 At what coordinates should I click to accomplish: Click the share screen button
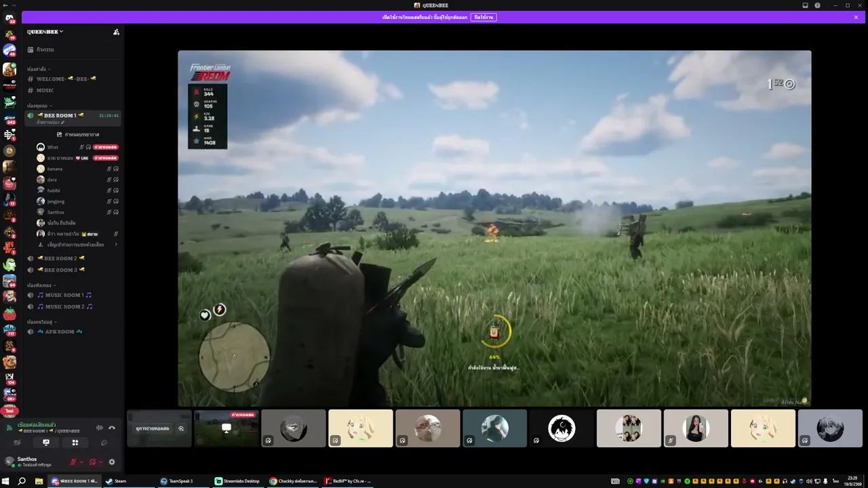coord(46,443)
